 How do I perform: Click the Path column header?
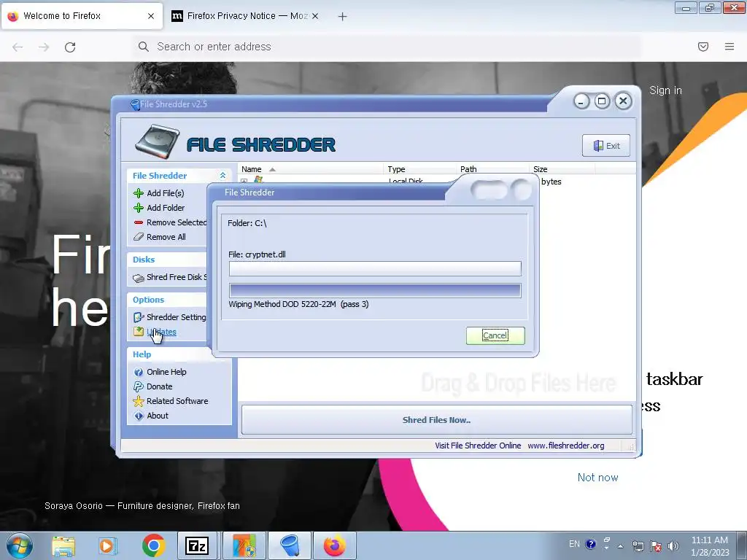pyautogui.click(x=492, y=169)
